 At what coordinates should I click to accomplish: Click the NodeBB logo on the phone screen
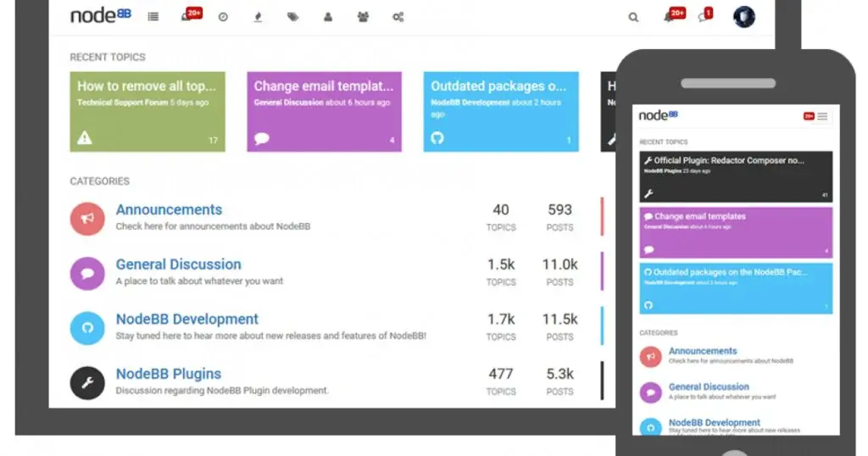pos(658,115)
